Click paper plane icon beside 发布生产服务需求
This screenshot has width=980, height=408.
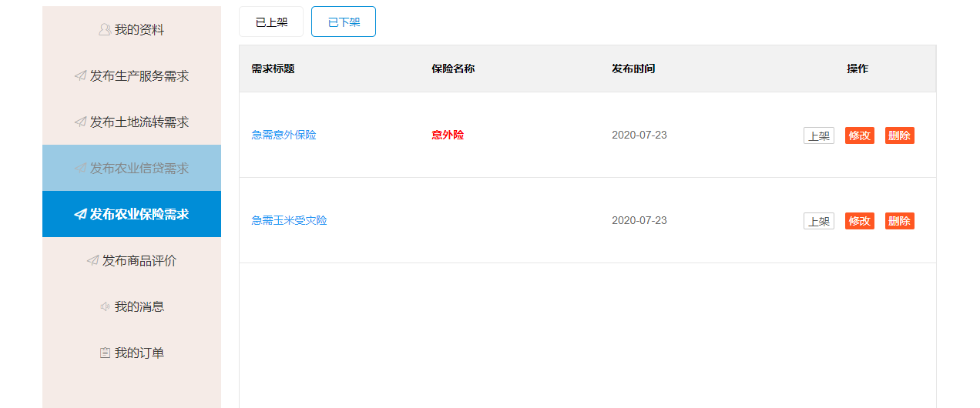(x=80, y=76)
